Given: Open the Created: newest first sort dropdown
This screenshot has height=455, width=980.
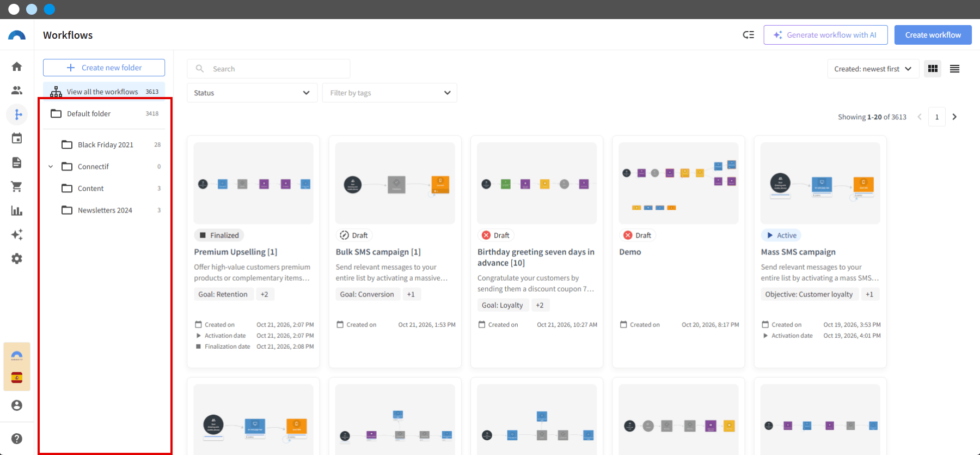Looking at the screenshot, I should point(873,69).
